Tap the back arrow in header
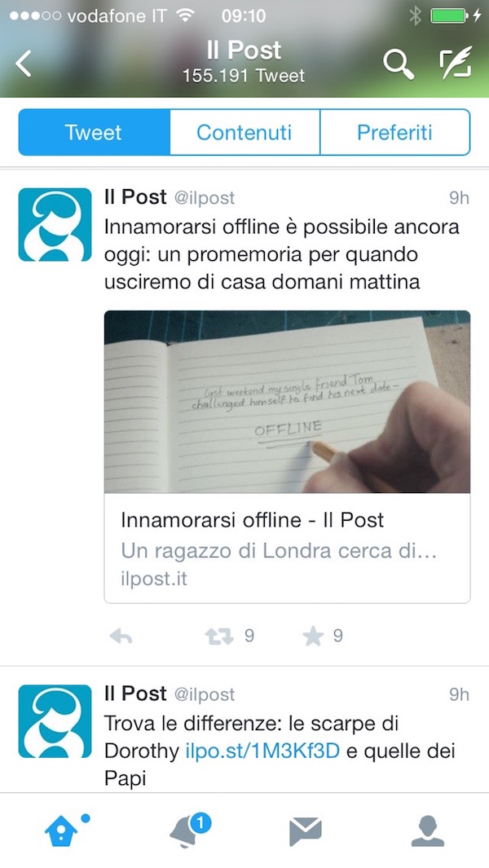This screenshot has height=868, width=489. click(24, 64)
